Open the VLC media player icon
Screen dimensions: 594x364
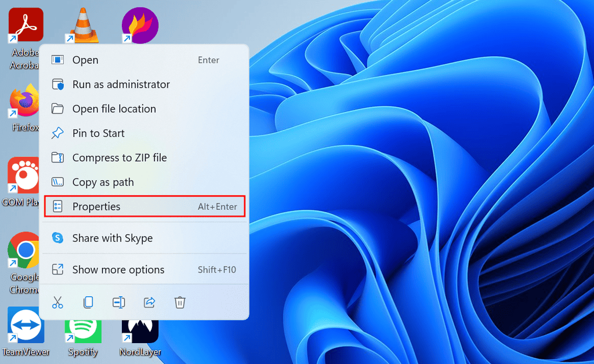(82, 23)
